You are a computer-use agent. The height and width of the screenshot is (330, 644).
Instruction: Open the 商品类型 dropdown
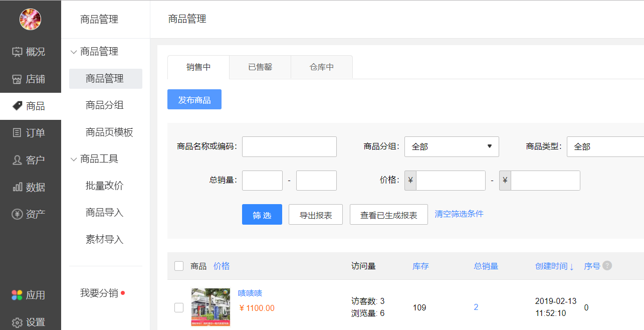coord(605,146)
